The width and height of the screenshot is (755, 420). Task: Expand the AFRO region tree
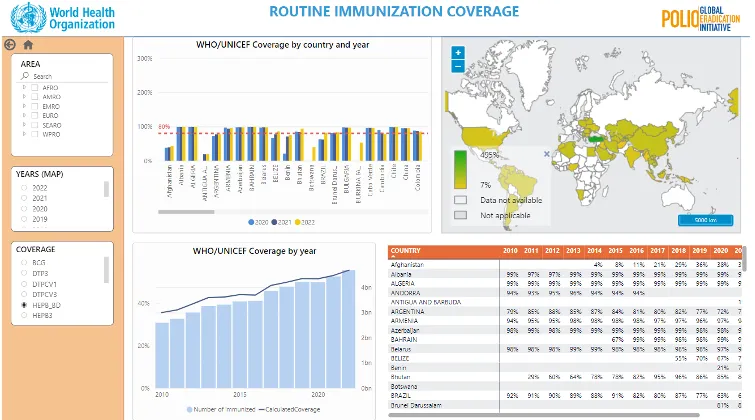(24, 88)
